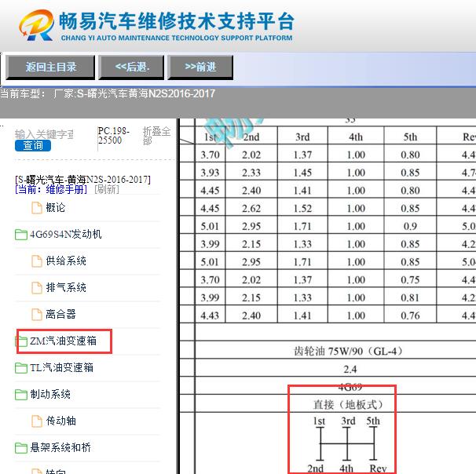Click the 0.76 fifth-gear ratio cell
Screen dimensions: 476x474
[411, 315]
